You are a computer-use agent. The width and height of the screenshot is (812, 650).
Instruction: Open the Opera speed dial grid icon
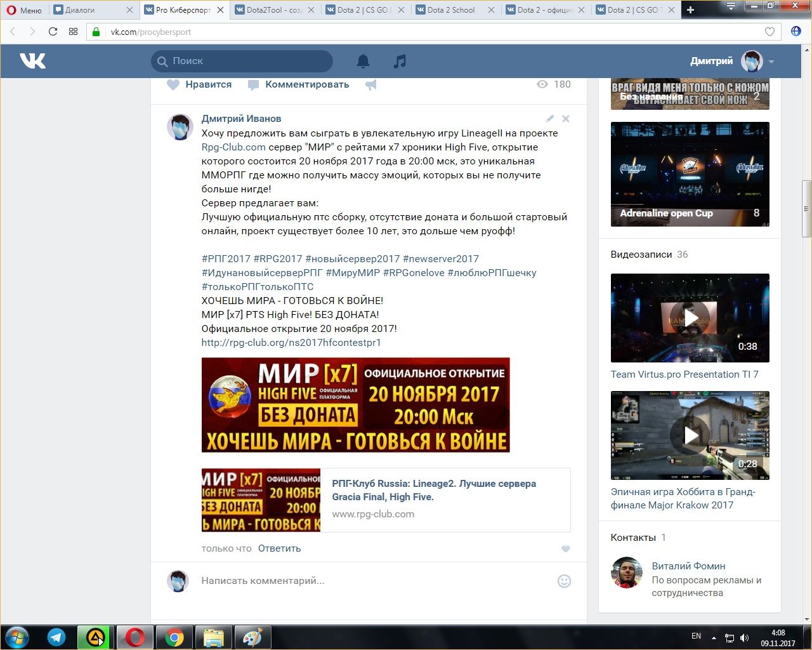[73, 32]
